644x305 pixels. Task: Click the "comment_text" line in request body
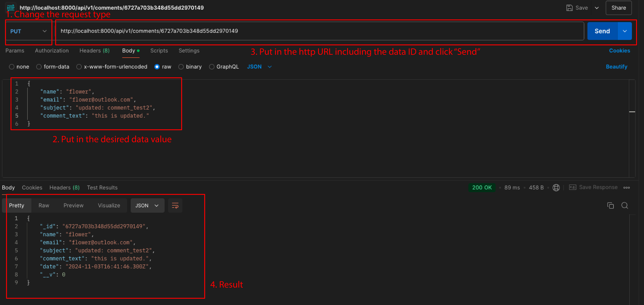(x=95, y=116)
